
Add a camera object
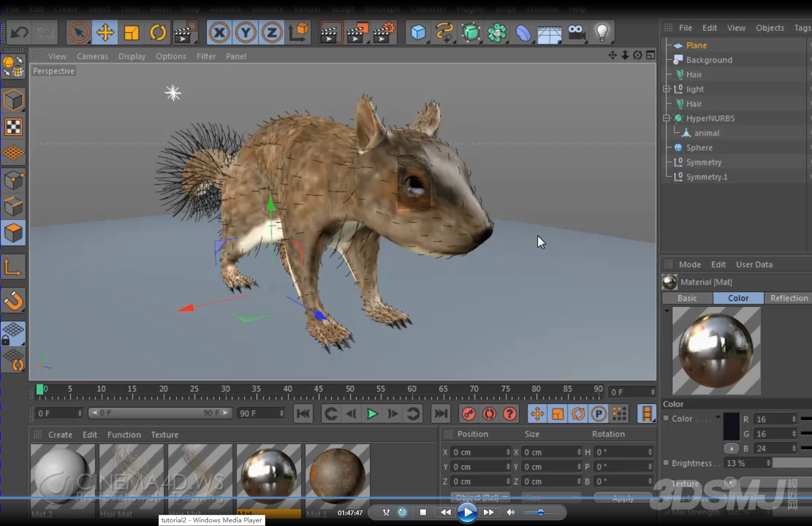pos(577,33)
